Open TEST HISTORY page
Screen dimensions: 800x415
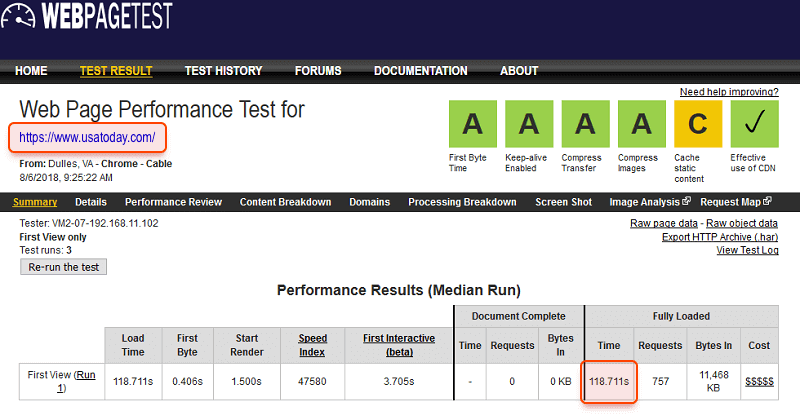223,71
